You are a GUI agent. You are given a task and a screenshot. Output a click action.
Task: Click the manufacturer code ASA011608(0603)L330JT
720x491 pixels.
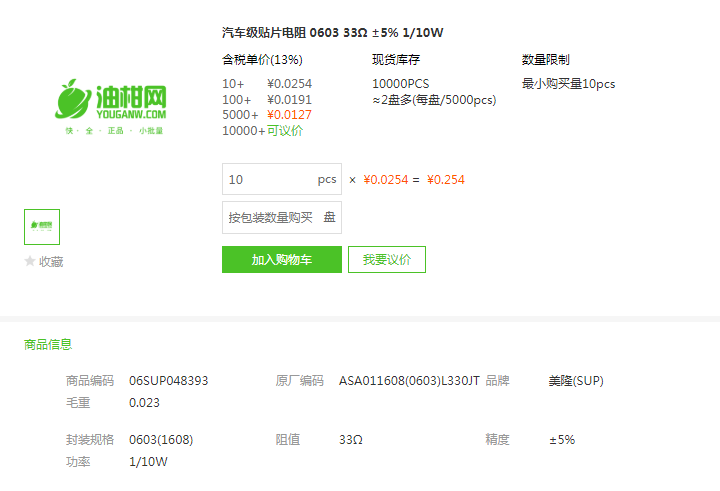pyautogui.click(x=409, y=381)
